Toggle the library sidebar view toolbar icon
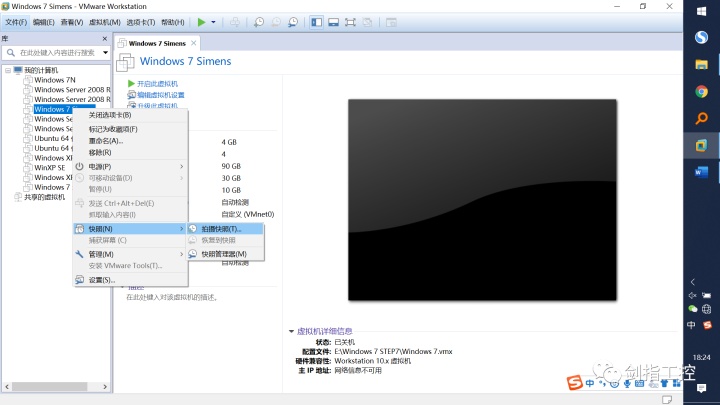This screenshot has width=720, height=405. [x=316, y=22]
